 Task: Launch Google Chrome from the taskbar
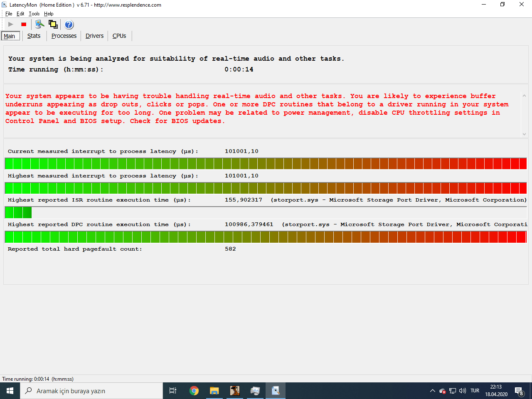[x=194, y=391]
